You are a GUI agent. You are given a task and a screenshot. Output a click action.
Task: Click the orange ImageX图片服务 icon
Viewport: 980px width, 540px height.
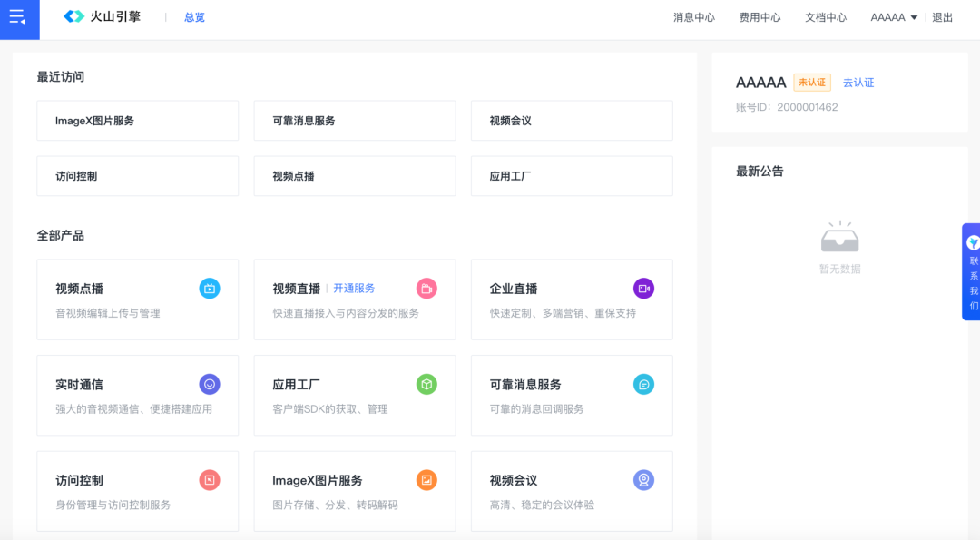(426, 480)
